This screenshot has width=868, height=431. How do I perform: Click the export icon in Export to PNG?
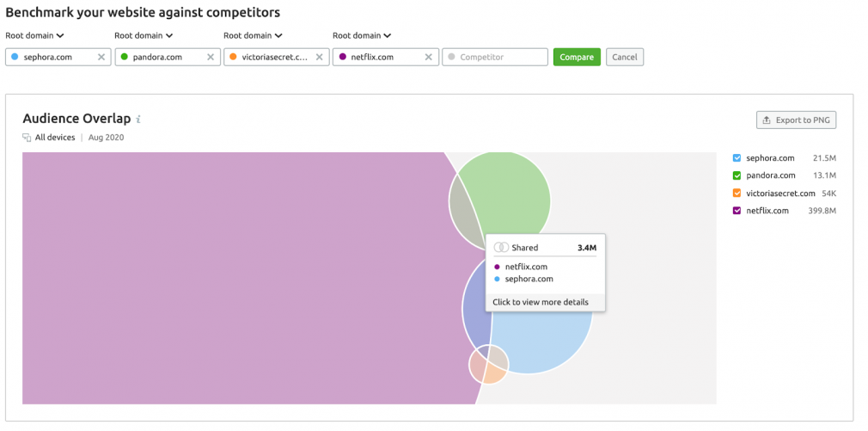767,120
